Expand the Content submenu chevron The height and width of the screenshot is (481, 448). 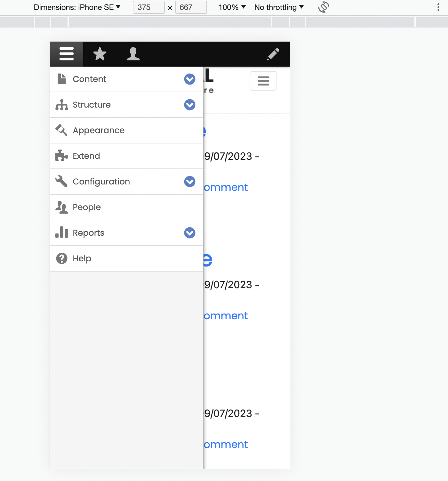point(189,79)
